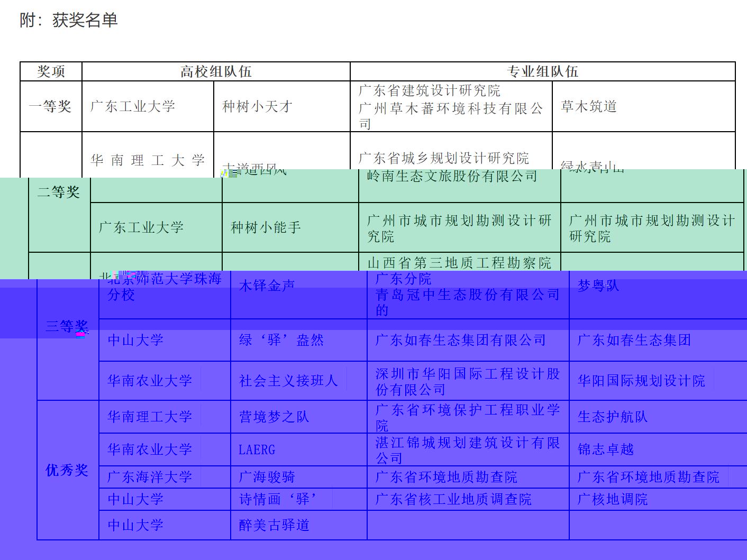This screenshot has height=560, width=747.
Task: Click 华南理工大学 beside 营境梦之队
Action: click(x=150, y=417)
